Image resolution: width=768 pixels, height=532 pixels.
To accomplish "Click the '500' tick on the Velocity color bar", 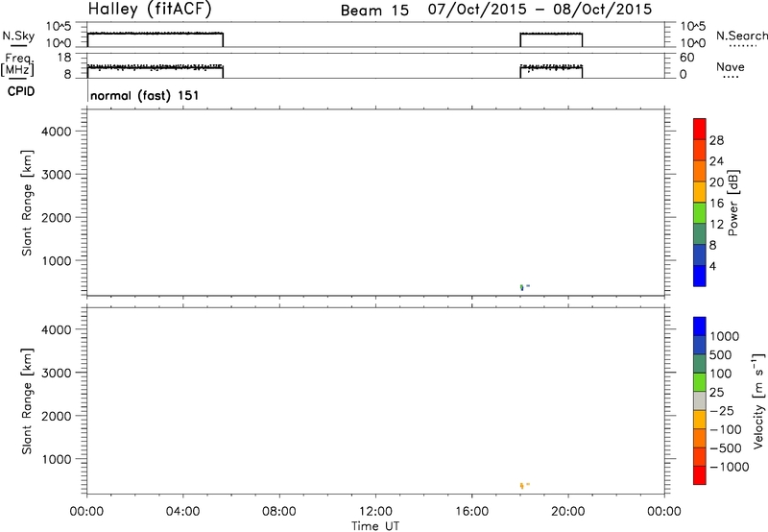I will [x=720, y=355].
